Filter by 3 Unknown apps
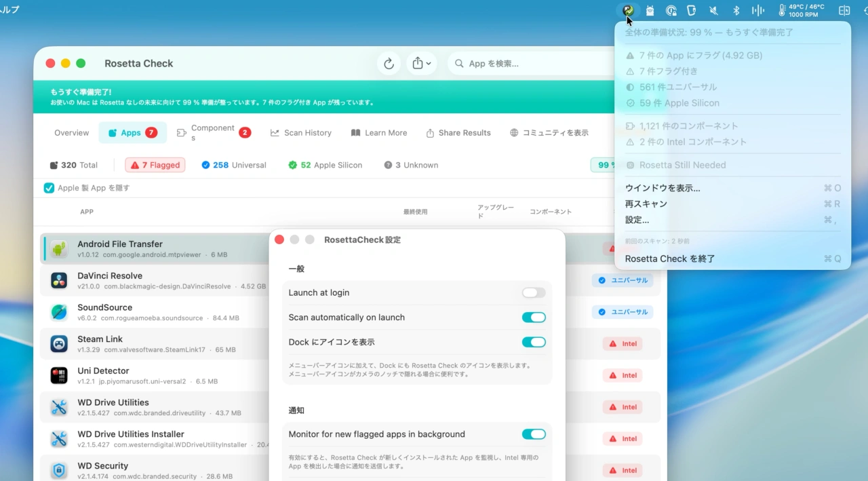The image size is (868, 481). click(411, 165)
